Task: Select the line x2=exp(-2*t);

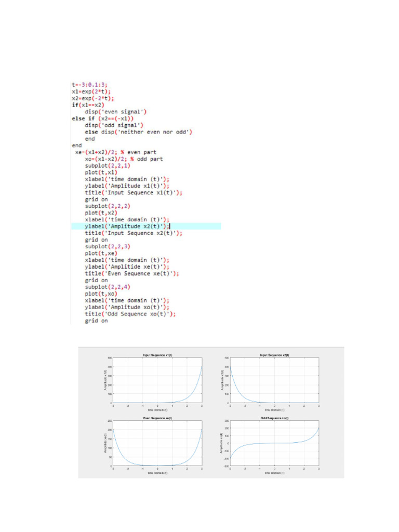Action: [92, 98]
